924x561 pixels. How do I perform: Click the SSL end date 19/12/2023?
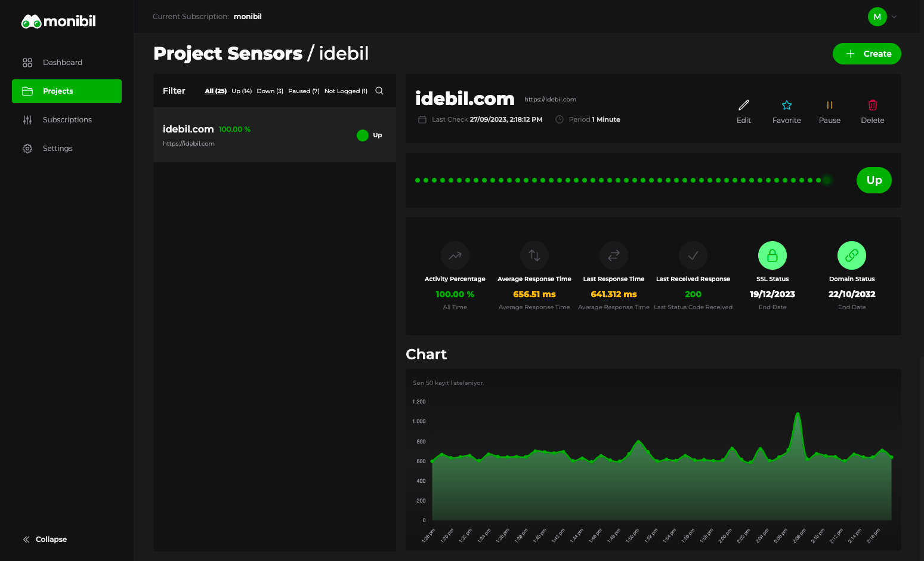click(772, 294)
